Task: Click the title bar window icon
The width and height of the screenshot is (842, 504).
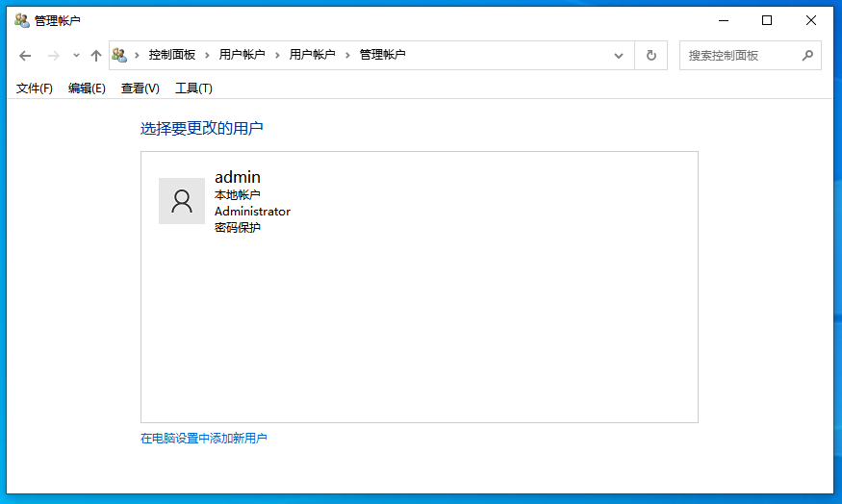Action: [x=21, y=20]
